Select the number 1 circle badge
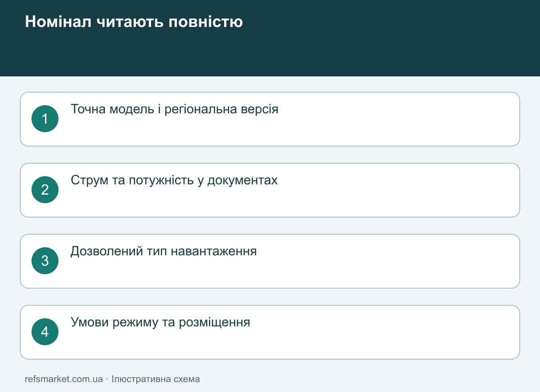 coord(45,119)
